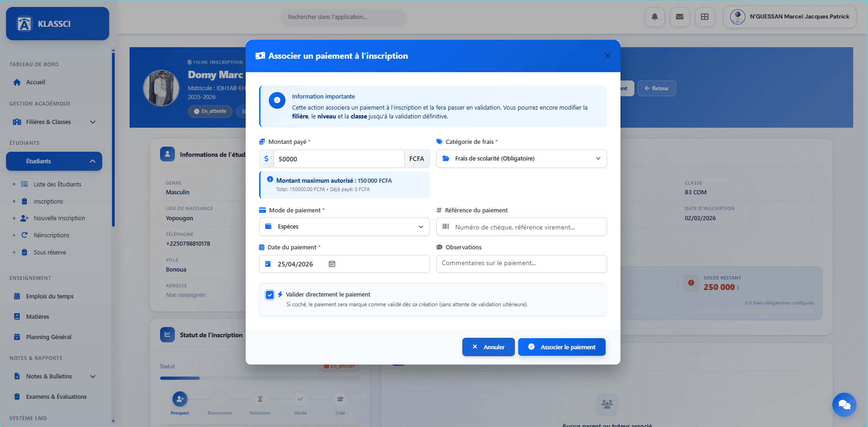
Task: Click the Référence du paiement field
Action: (521, 227)
